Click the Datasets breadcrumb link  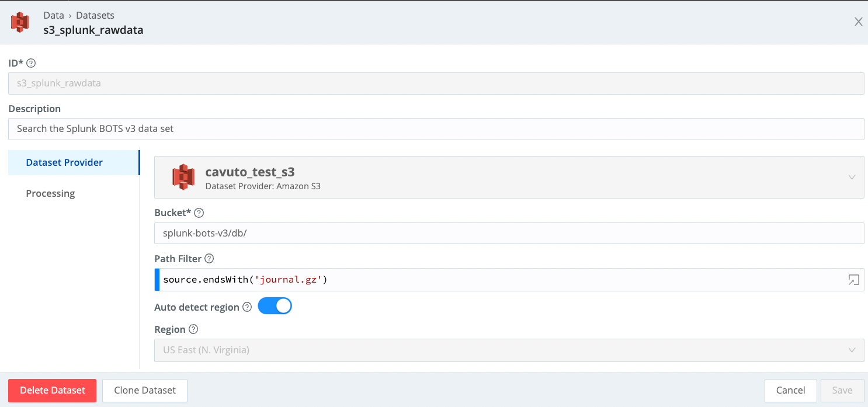(95, 15)
